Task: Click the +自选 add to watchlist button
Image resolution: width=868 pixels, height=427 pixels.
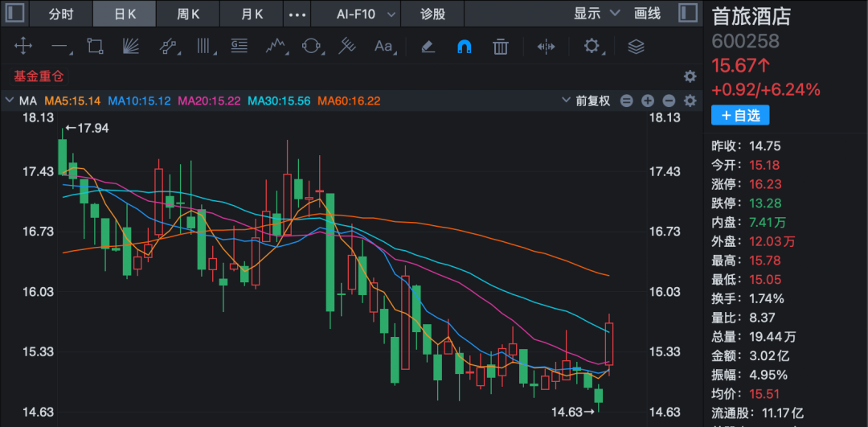Action: 739,115
